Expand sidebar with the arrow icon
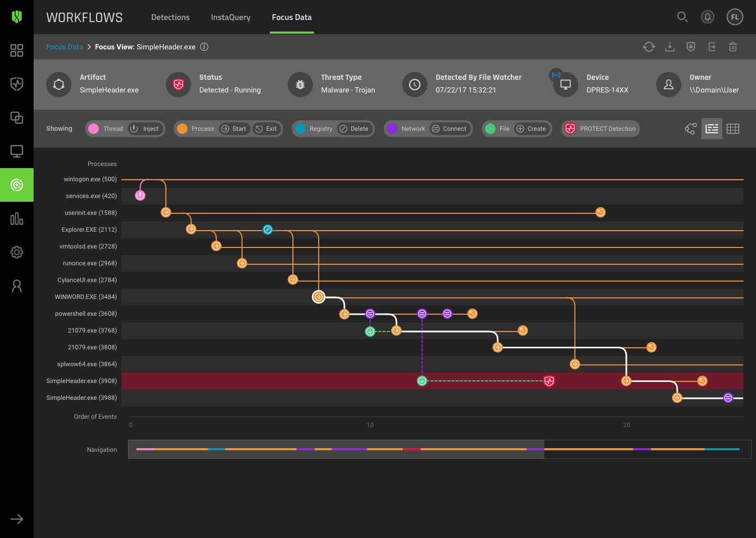756x538 pixels. pos(17,519)
